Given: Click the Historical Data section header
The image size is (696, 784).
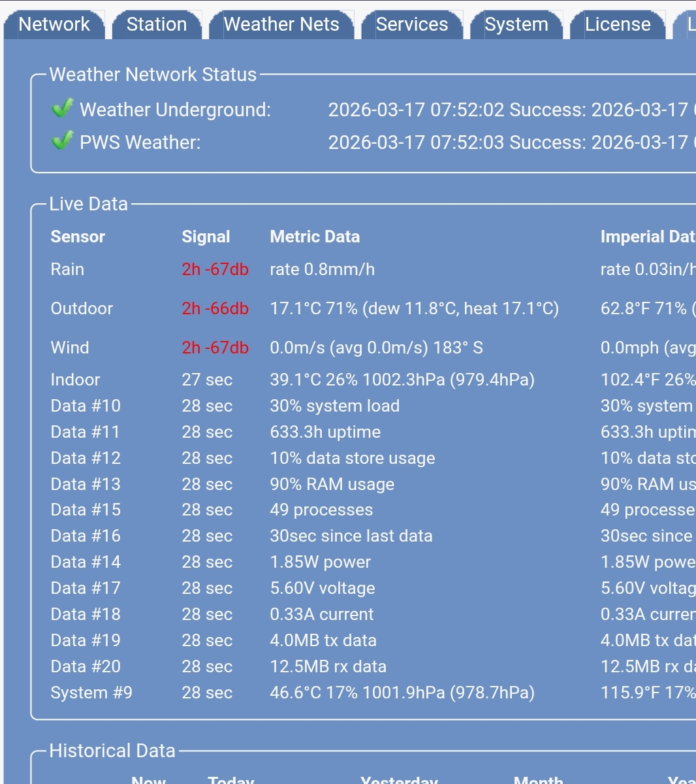Looking at the screenshot, I should [112, 751].
